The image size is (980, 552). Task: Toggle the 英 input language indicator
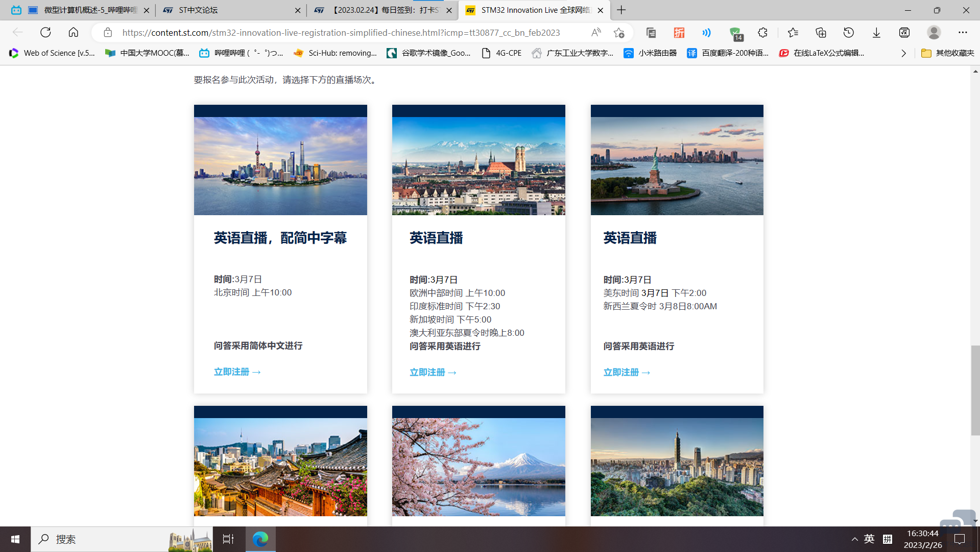(x=869, y=539)
